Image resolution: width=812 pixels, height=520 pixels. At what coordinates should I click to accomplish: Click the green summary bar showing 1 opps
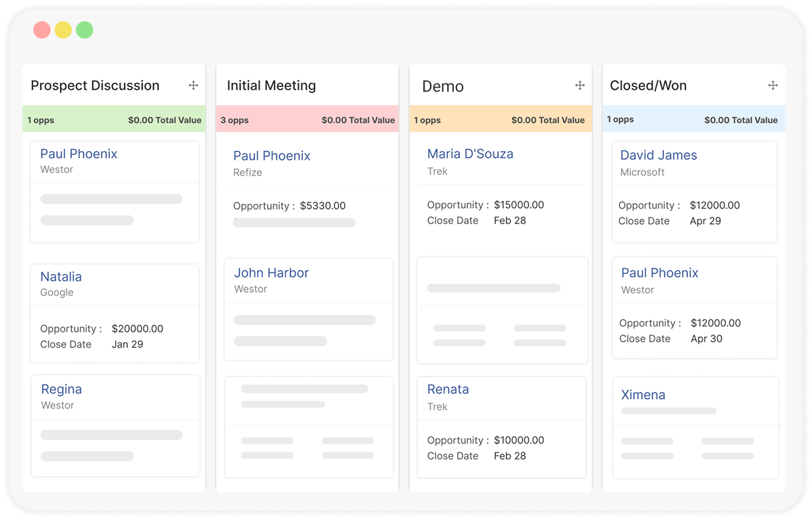114,120
